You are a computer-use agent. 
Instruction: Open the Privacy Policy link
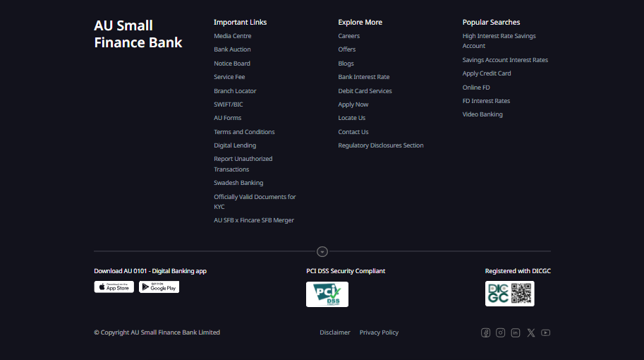[379, 332]
